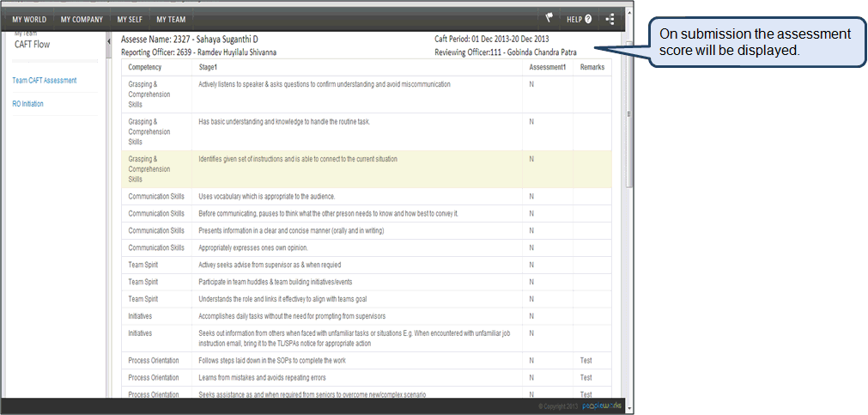Select row 'Participate in team huddles'
Screen dimensions: 868x415
click(x=367, y=282)
